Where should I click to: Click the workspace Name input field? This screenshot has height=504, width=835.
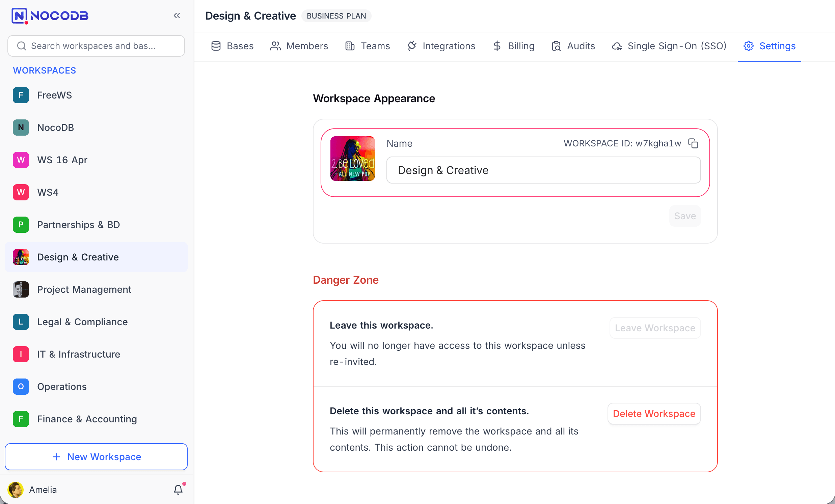pyautogui.click(x=543, y=170)
